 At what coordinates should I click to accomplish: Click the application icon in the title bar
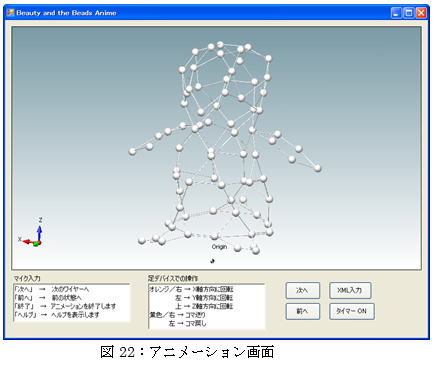pyautogui.click(x=11, y=13)
